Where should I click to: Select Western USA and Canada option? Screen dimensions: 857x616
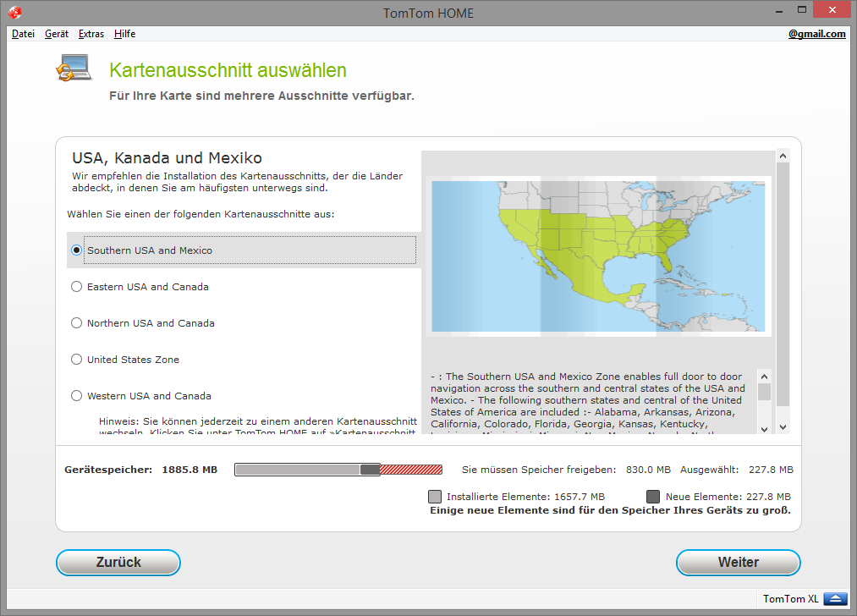coord(77,396)
